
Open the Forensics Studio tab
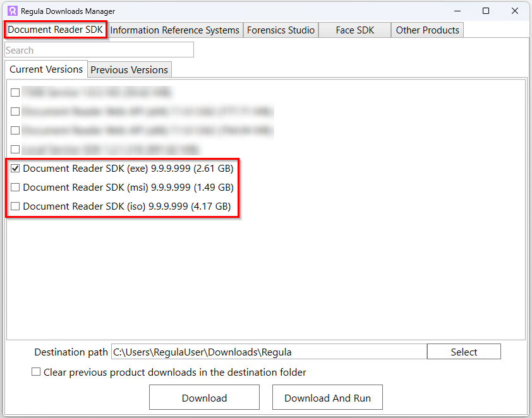281,30
